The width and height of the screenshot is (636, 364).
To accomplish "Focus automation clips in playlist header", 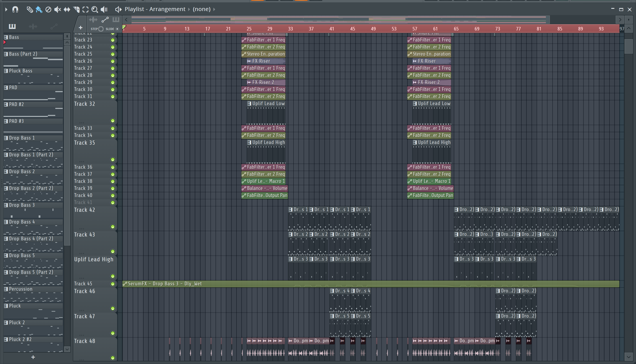I will point(105,19).
